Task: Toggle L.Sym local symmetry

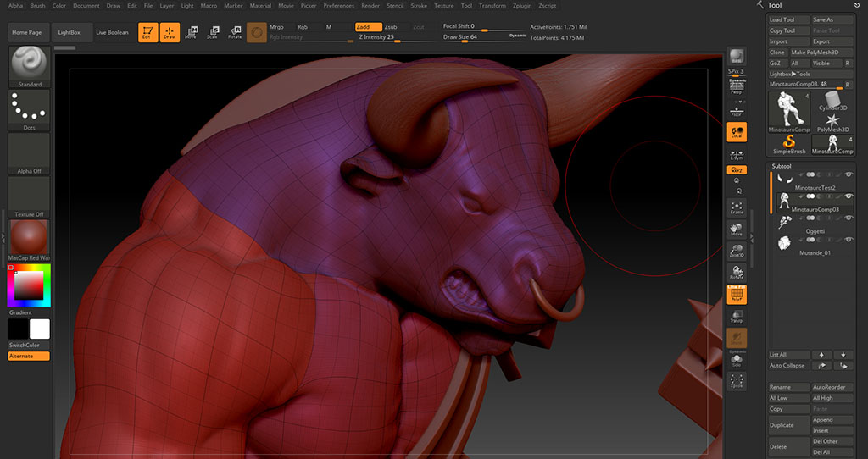Action: pyautogui.click(x=737, y=155)
